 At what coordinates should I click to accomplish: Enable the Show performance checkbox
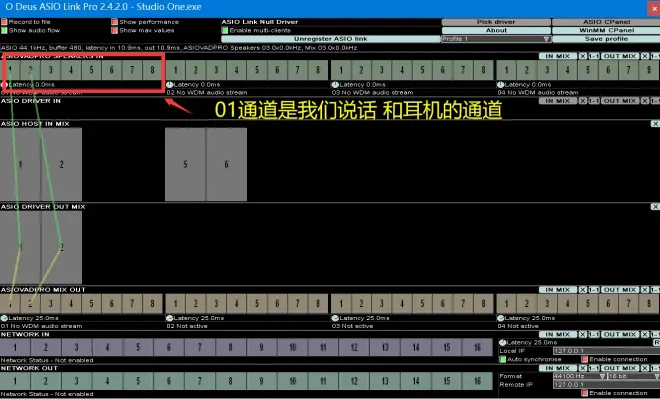click(x=114, y=22)
